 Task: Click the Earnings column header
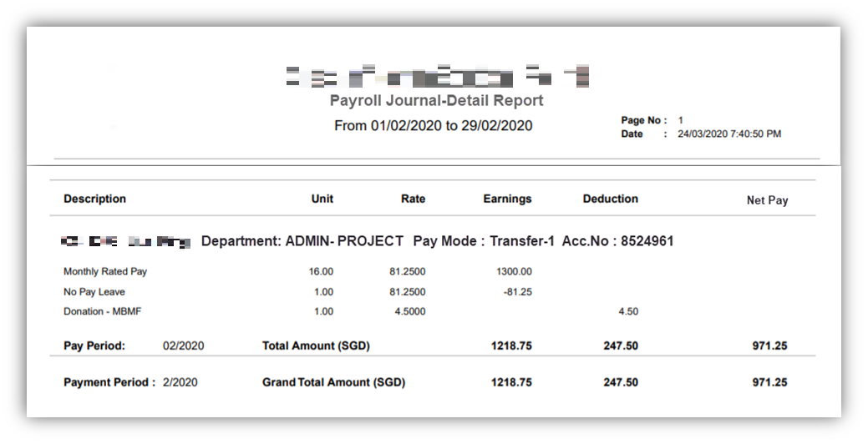507,199
